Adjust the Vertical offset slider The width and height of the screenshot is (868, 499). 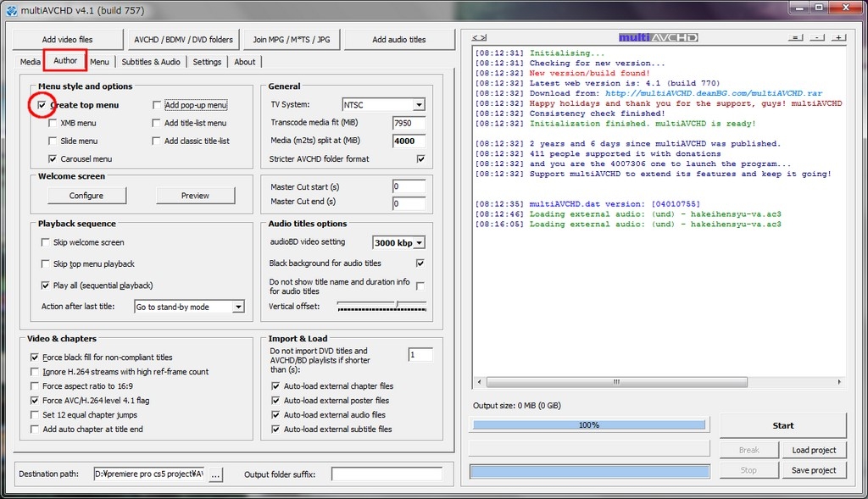point(397,305)
